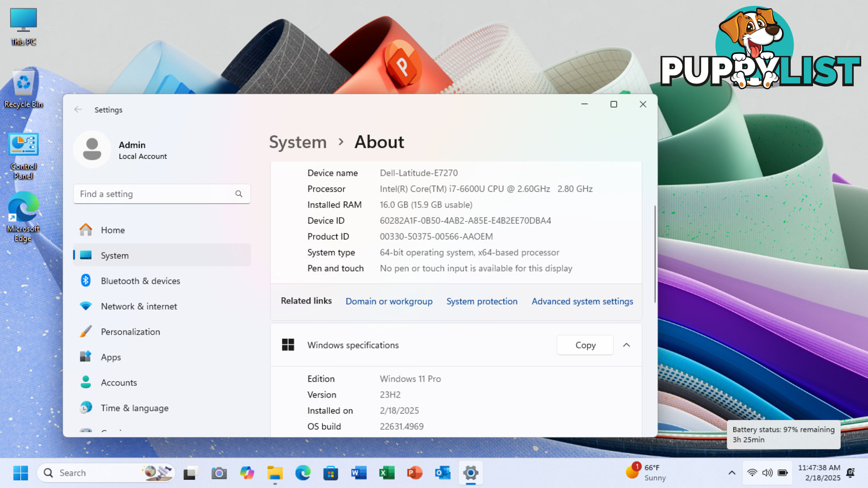Open Apps settings category

[162, 357]
